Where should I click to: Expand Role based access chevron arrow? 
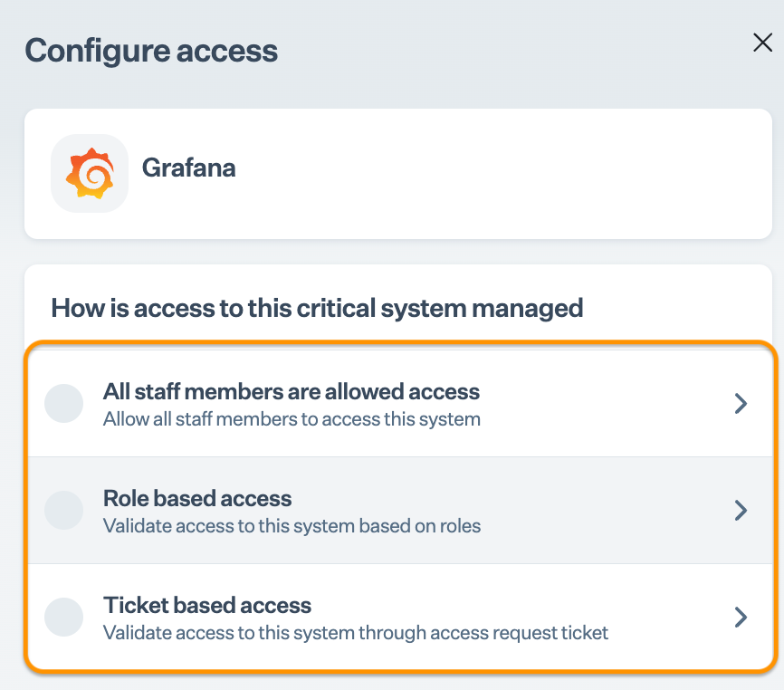click(x=741, y=511)
